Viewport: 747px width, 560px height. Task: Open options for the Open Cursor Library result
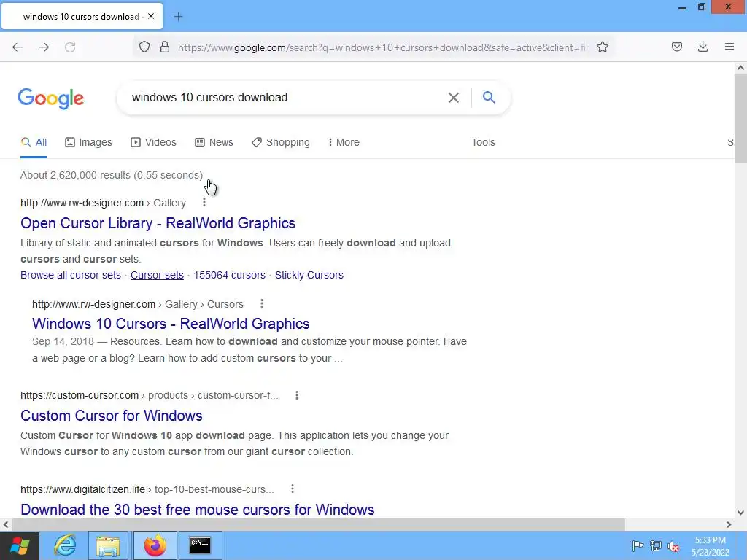[204, 203]
